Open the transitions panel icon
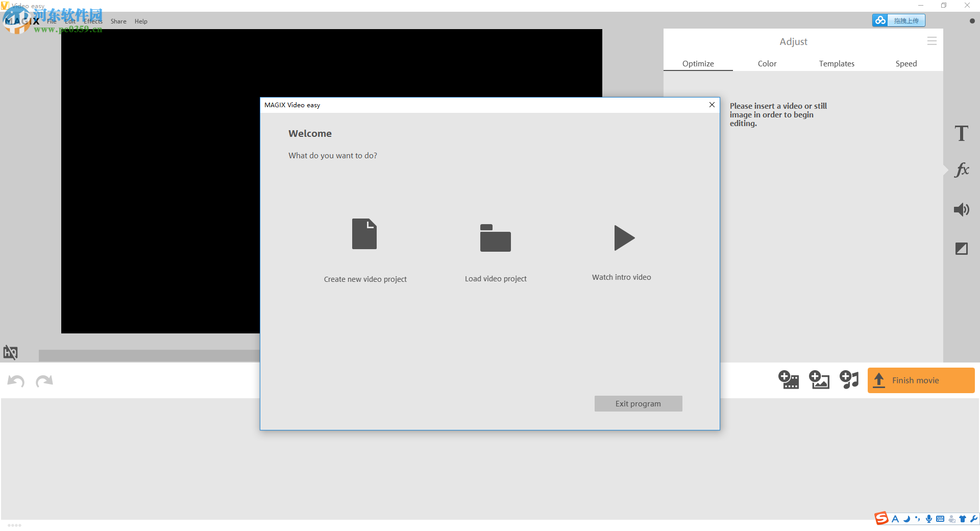 coord(962,249)
